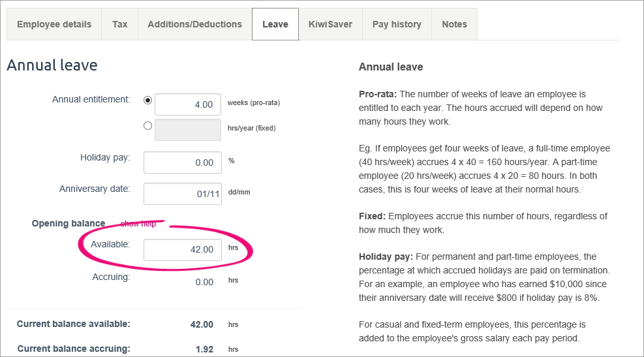The height and width of the screenshot is (357, 644).
Task: View the Pay history tab
Action: coord(397,24)
